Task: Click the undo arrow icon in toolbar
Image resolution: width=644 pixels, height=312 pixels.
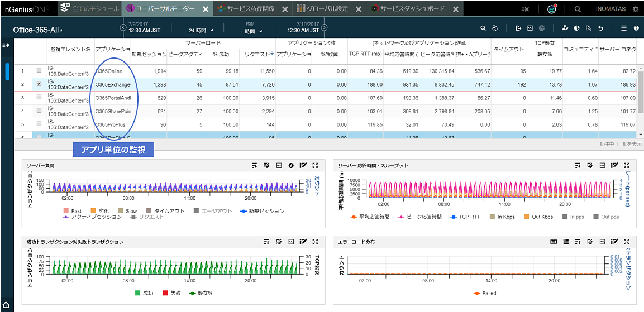Action: (600, 28)
